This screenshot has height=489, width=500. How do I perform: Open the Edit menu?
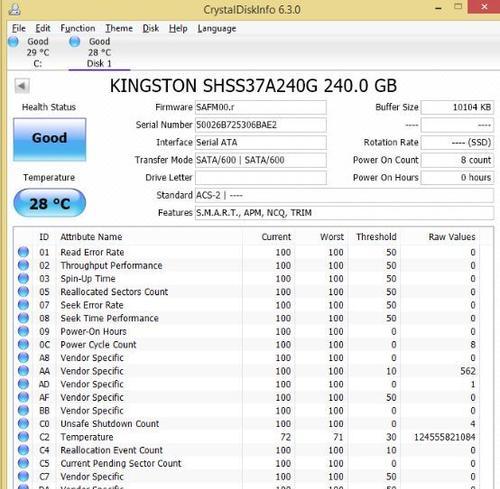(x=43, y=28)
